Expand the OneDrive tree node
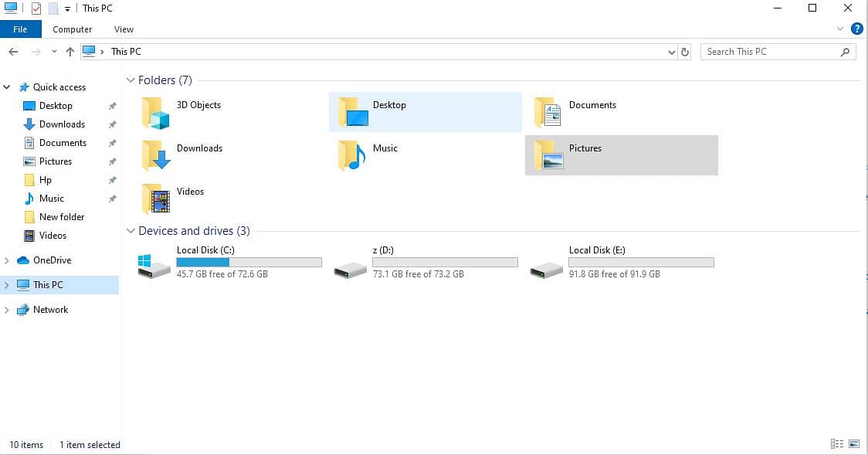Image resolution: width=868 pixels, height=455 pixels. (x=7, y=260)
